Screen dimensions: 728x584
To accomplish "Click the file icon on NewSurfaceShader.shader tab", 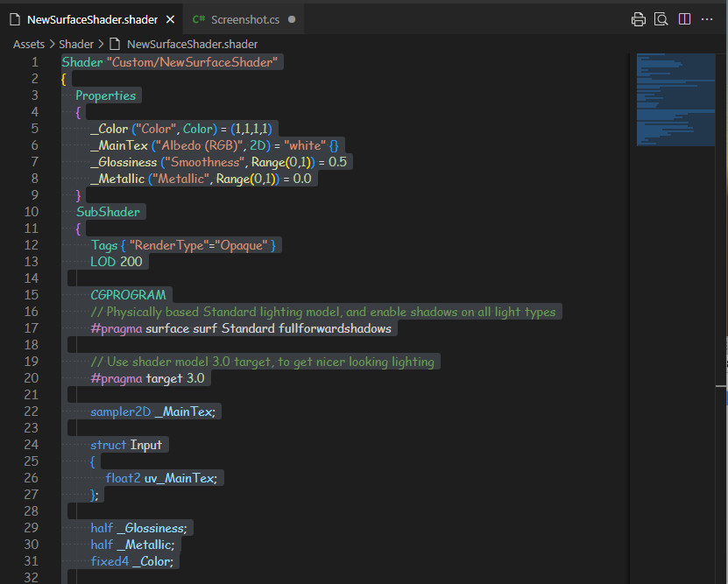I will [15, 19].
